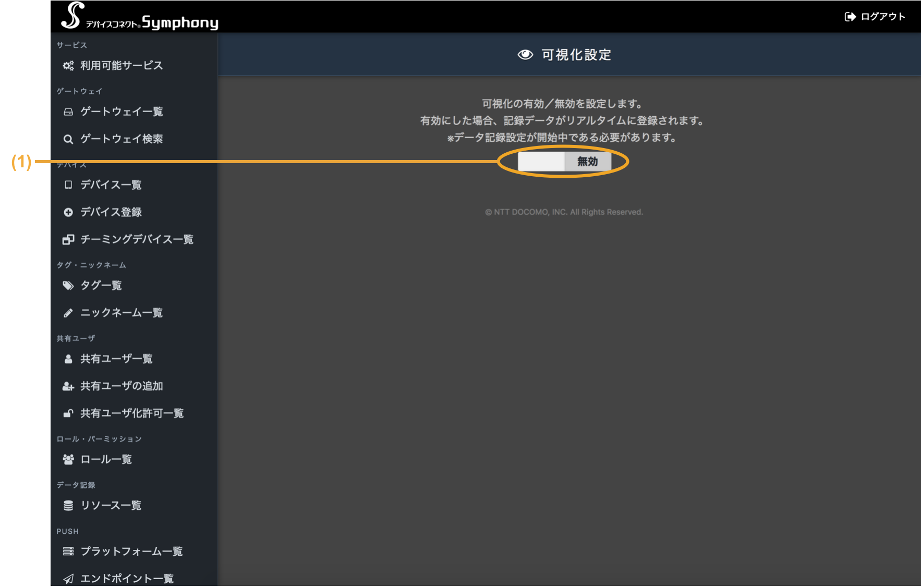Open 共有ユーザ一覧 in the sidebar
921x588 pixels.
click(x=116, y=359)
